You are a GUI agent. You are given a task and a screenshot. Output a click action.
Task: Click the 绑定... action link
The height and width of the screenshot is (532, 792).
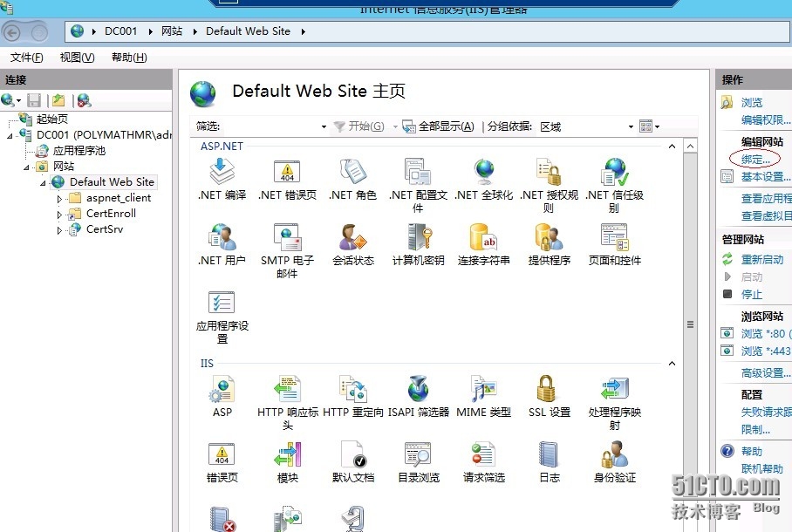755,159
